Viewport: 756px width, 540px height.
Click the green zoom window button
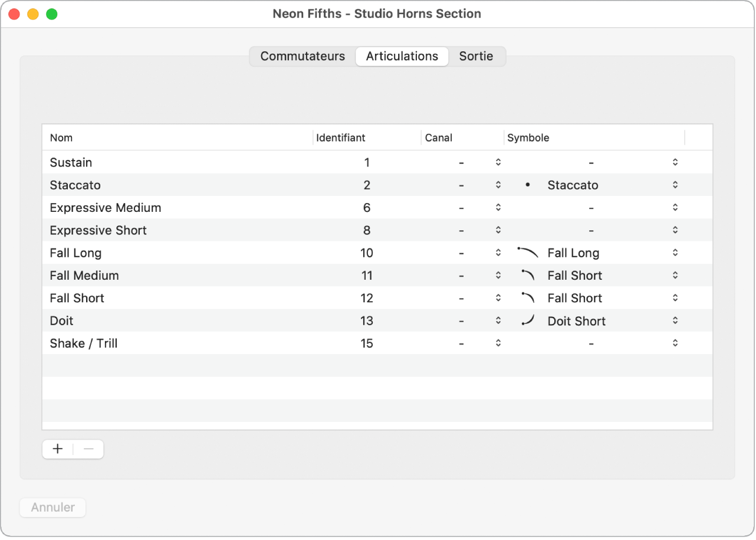52,14
